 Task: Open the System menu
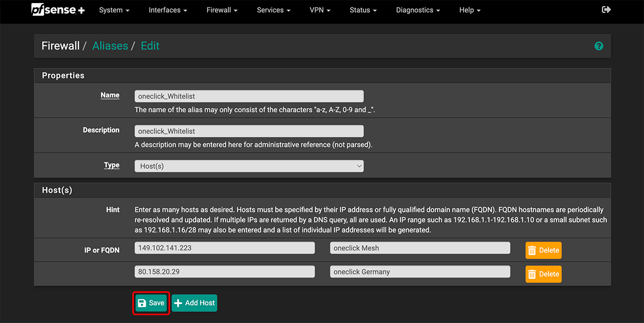click(x=114, y=10)
